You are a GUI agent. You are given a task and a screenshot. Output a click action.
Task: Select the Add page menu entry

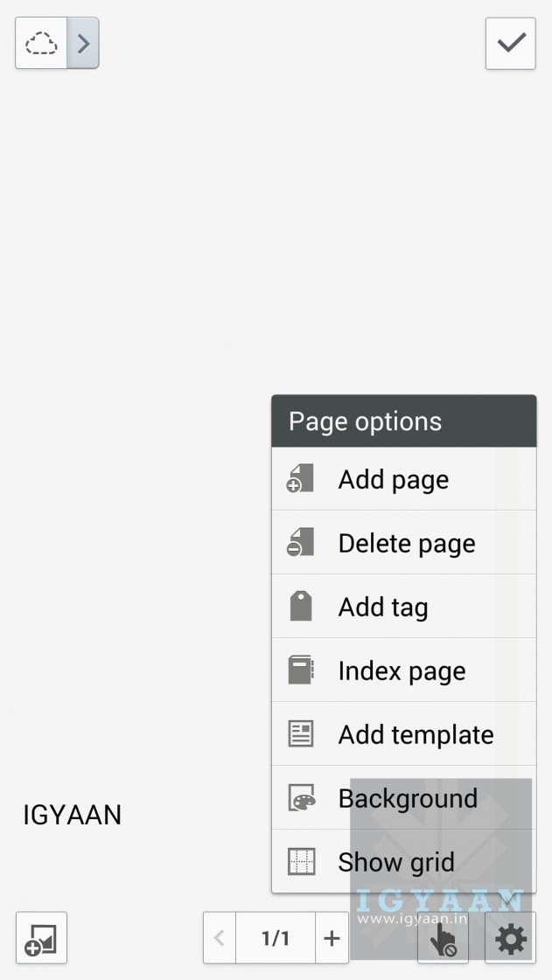click(x=394, y=479)
